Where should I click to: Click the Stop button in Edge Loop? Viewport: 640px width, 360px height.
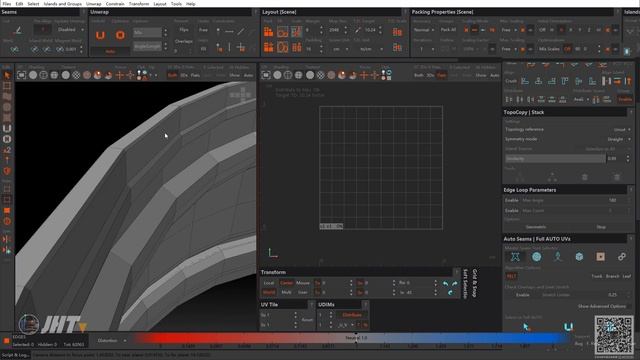pyautogui.click(x=601, y=227)
